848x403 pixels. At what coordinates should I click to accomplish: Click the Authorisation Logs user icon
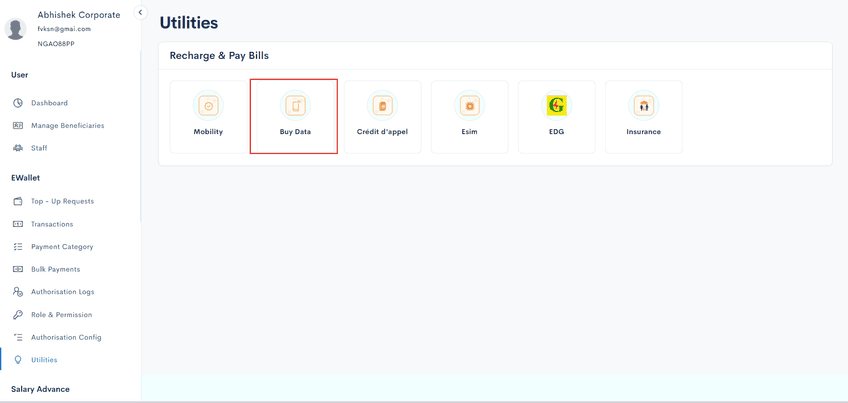point(18,292)
